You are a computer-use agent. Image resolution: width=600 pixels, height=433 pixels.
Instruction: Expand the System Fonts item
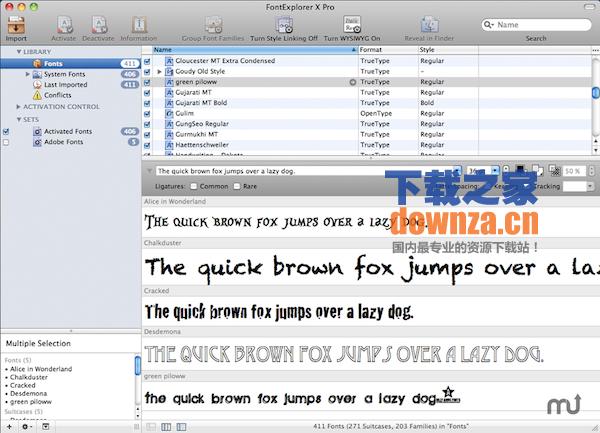28,74
